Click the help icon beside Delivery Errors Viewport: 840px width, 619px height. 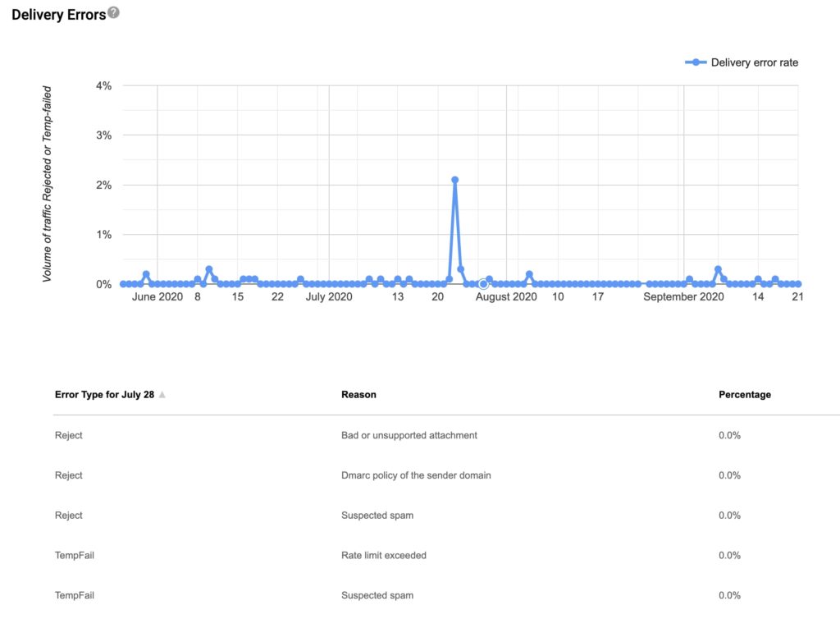(113, 13)
